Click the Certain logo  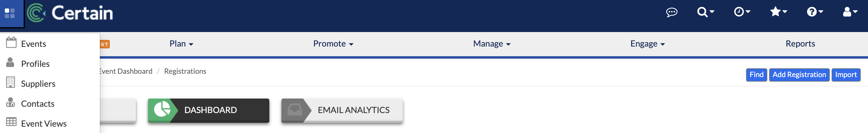point(70,13)
